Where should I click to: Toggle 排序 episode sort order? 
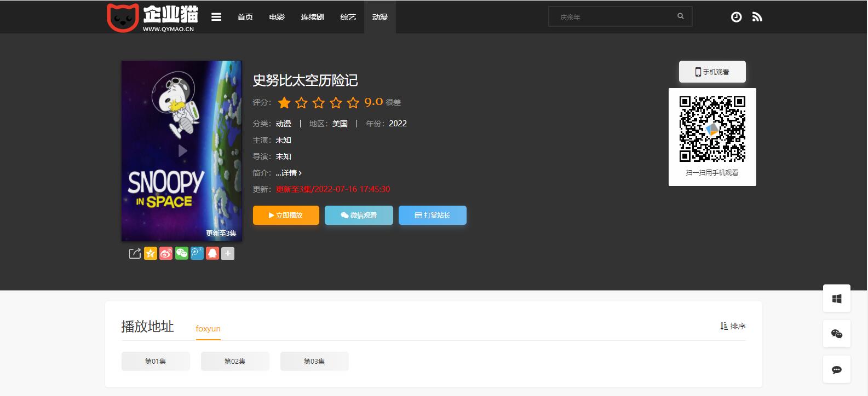click(x=733, y=326)
